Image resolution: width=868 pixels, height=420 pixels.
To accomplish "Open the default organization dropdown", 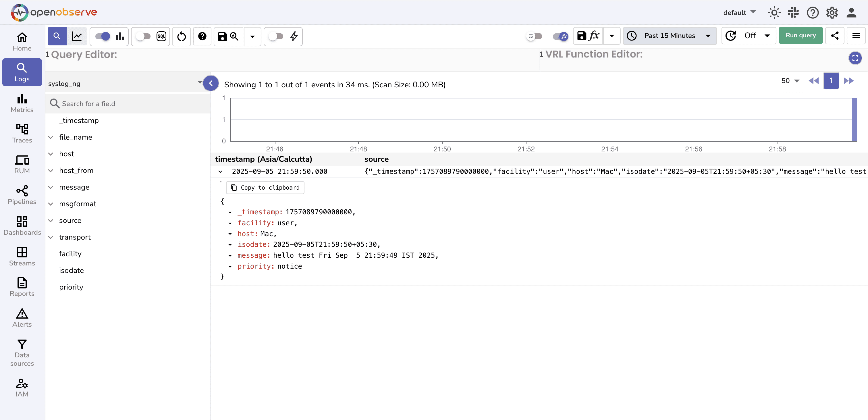I will click(x=739, y=12).
